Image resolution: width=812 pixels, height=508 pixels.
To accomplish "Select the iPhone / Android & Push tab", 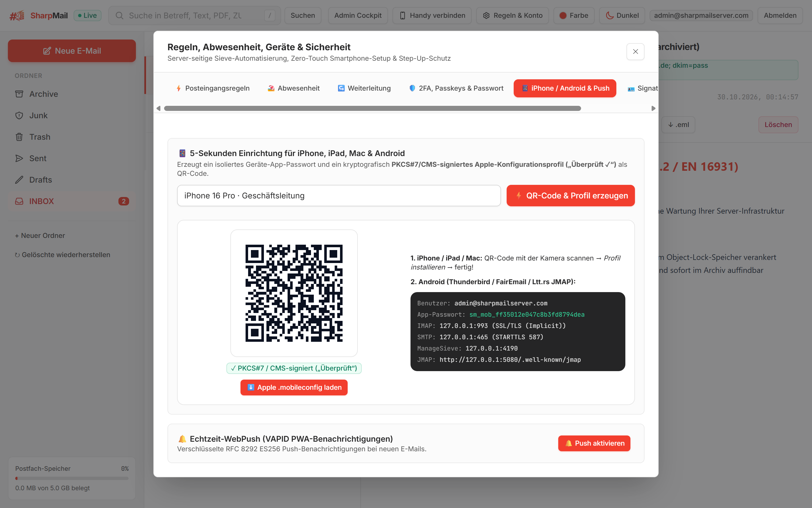I will click(x=565, y=88).
